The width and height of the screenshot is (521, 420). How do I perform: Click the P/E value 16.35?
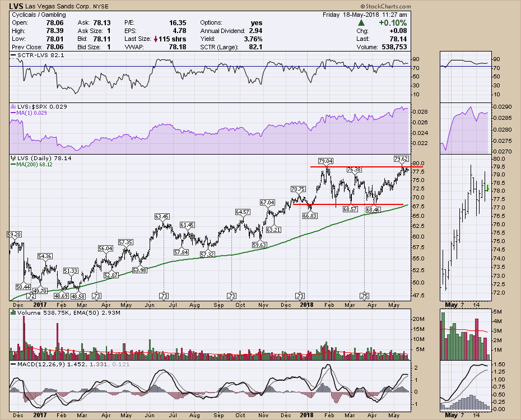(x=178, y=22)
